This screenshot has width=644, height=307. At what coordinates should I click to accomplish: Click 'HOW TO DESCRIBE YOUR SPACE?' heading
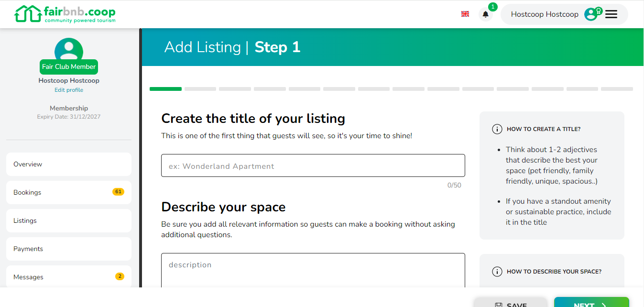tap(554, 272)
